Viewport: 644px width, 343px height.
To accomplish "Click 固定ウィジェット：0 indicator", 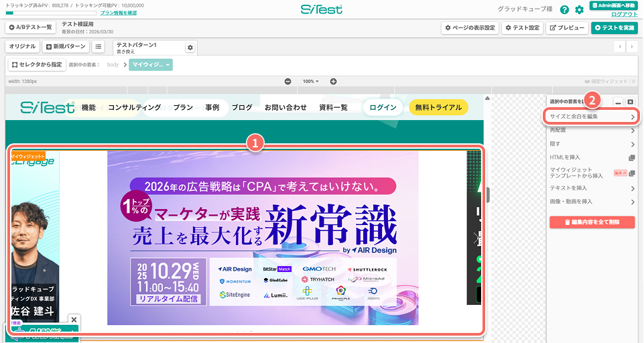I will coord(610,81).
